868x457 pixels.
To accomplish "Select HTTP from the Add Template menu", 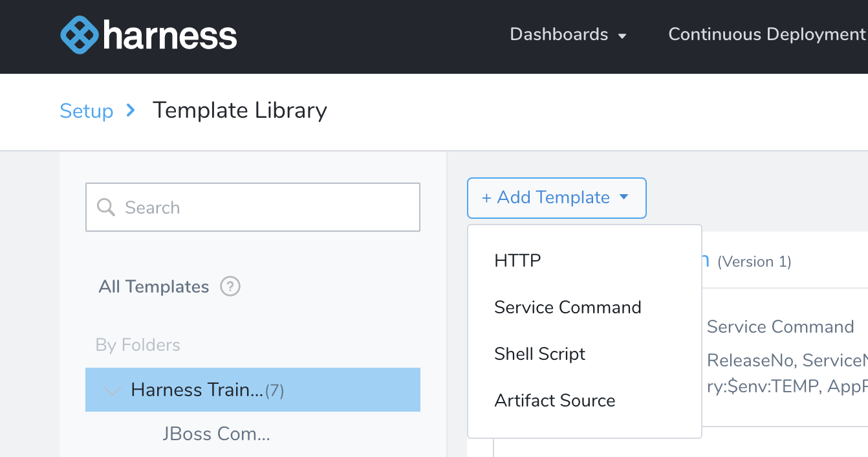I will [x=517, y=260].
